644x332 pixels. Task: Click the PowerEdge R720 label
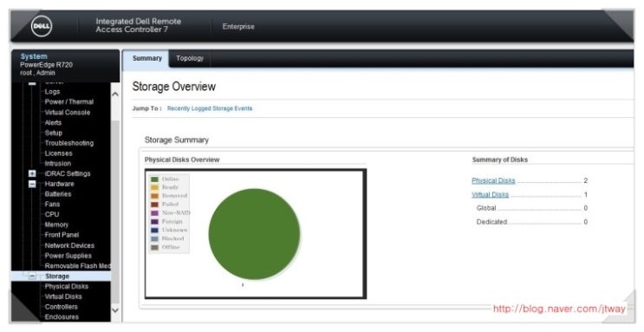pyautogui.click(x=47, y=65)
